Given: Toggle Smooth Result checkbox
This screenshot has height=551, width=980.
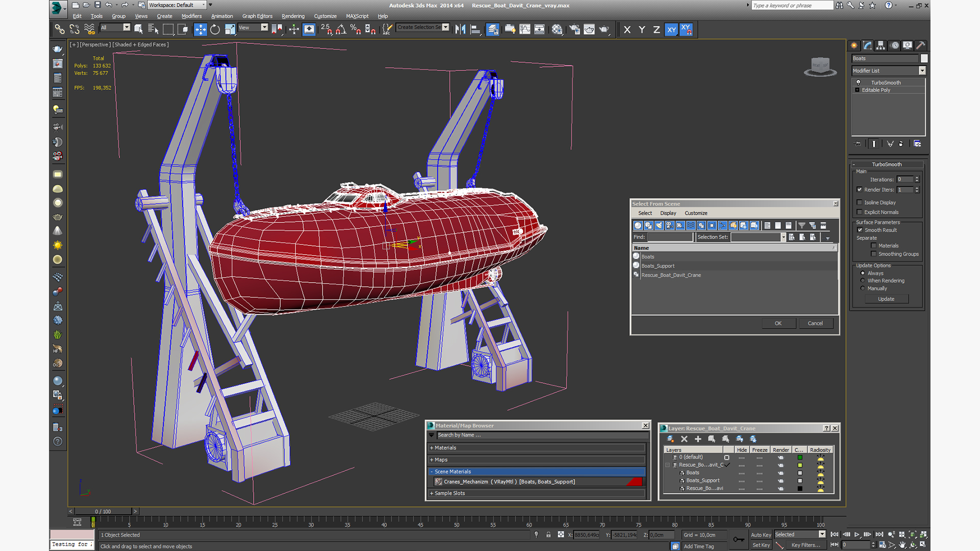Looking at the screenshot, I should (x=860, y=230).
